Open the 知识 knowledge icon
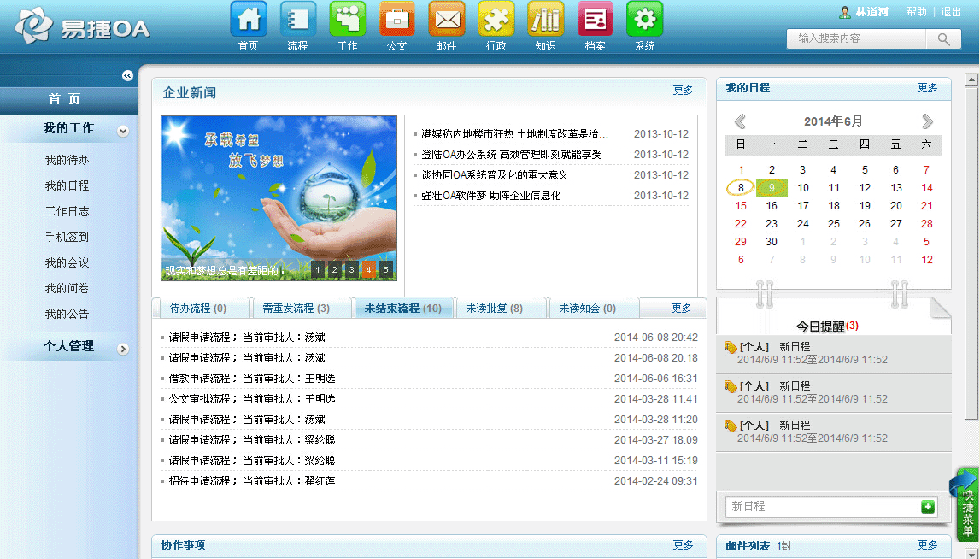 point(546,20)
